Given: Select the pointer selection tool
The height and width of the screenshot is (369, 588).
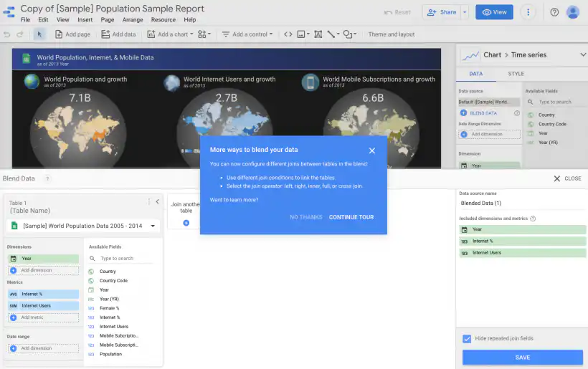Looking at the screenshot, I should pos(39,34).
